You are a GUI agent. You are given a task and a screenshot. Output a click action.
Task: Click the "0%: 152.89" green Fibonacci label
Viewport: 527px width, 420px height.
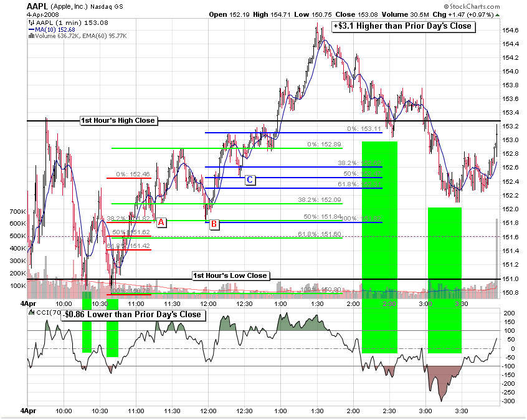point(324,145)
